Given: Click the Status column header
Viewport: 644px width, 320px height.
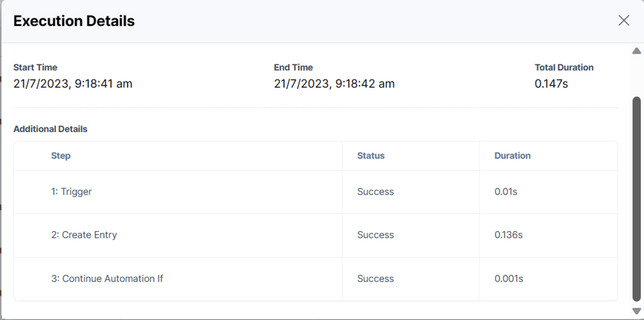Looking at the screenshot, I should [x=371, y=156].
